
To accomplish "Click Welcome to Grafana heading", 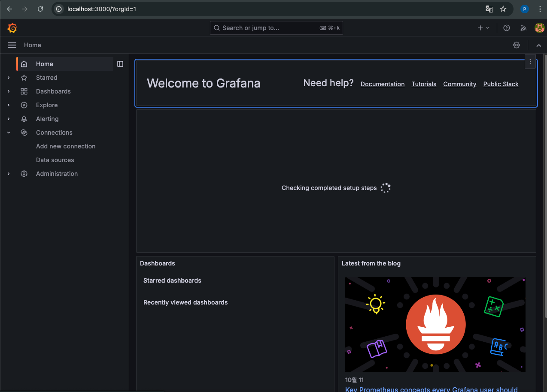I will [x=204, y=83].
